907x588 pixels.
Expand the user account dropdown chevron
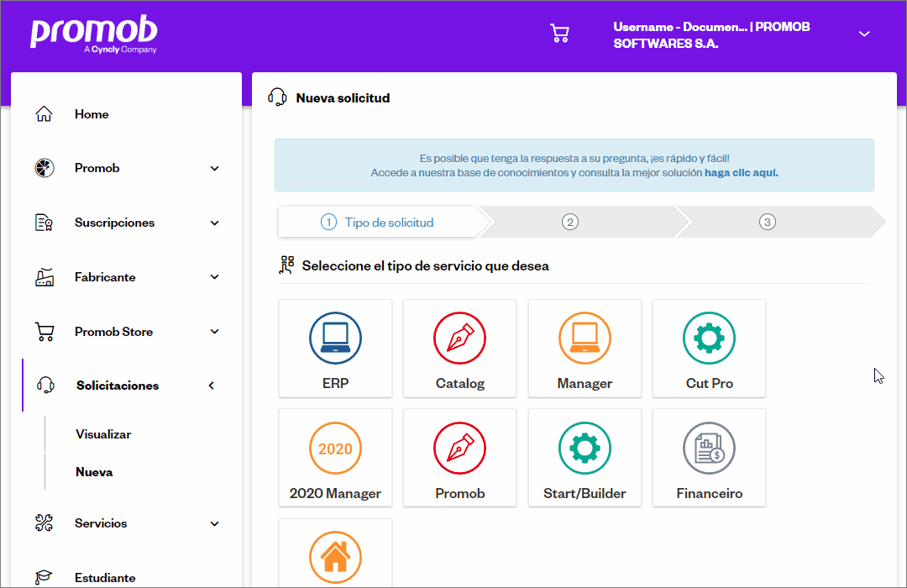point(864,34)
